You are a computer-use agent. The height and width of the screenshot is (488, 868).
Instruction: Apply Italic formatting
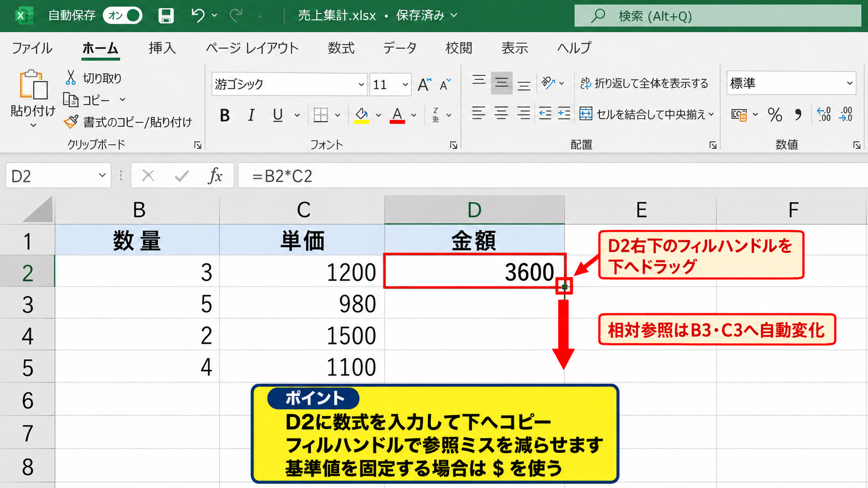[x=251, y=115]
